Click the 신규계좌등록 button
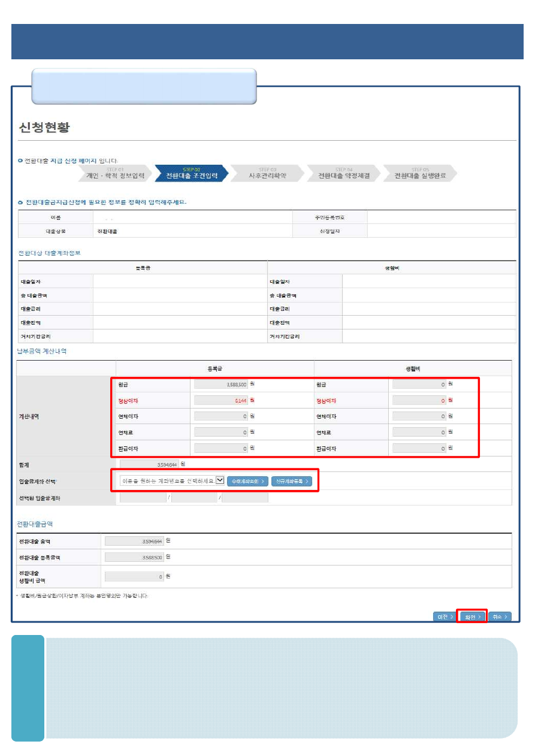This screenshot has height=756, width=535. point(292,481)
